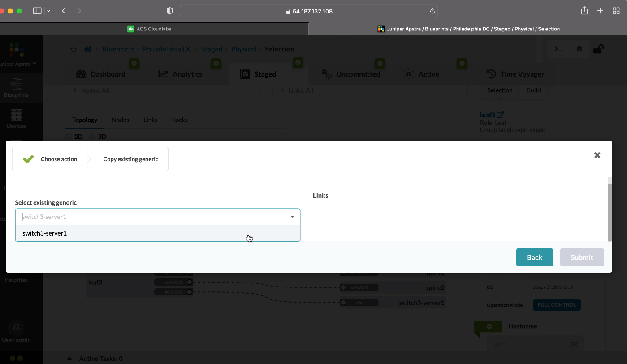Click xe-0/0/1 interface on leaf3
Screen dimensions: 627x364
[173, 282]
